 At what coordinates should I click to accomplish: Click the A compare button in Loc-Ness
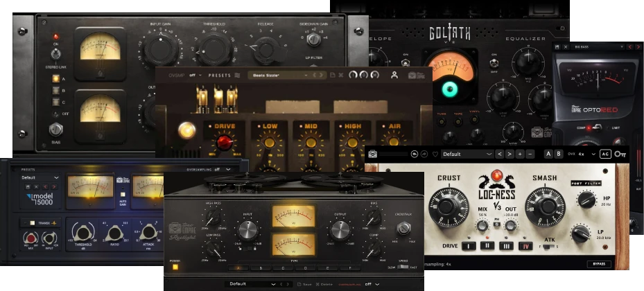tap(548, 154)
